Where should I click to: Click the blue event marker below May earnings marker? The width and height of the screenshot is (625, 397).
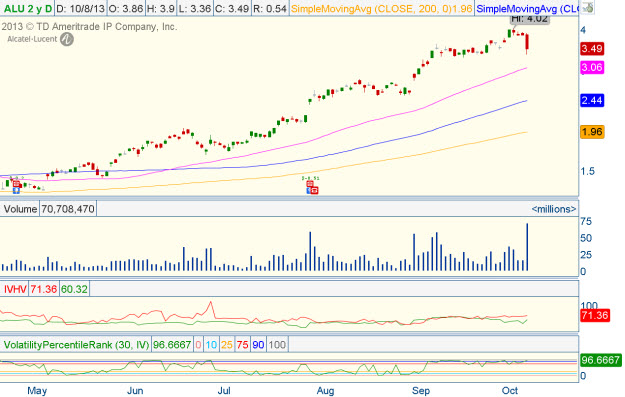click(16, 191)
